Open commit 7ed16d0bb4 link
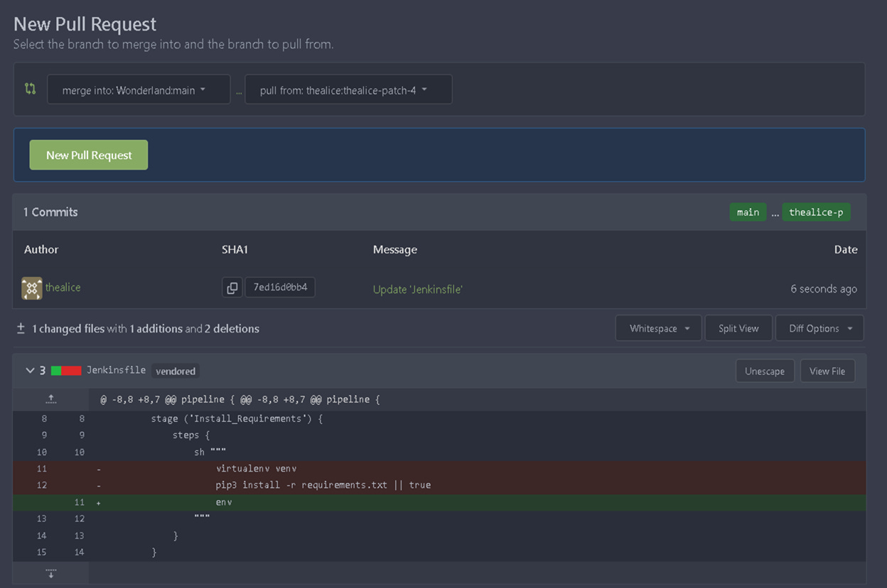Viewport: 887px width, 588px height. point(280,288)
